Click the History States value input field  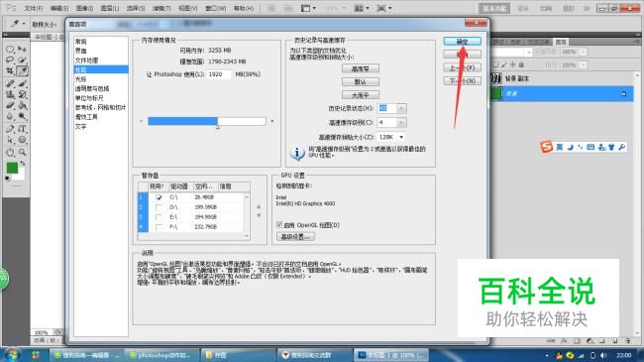[386, 109]
